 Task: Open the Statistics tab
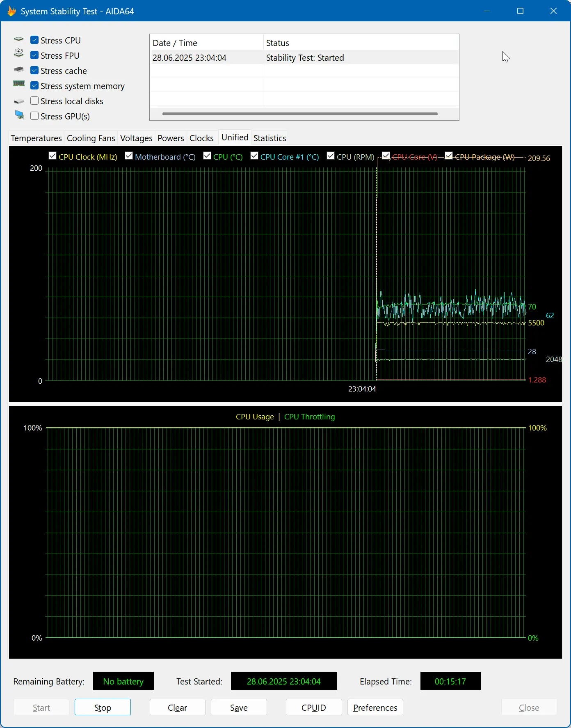click(x=270, y=138)
